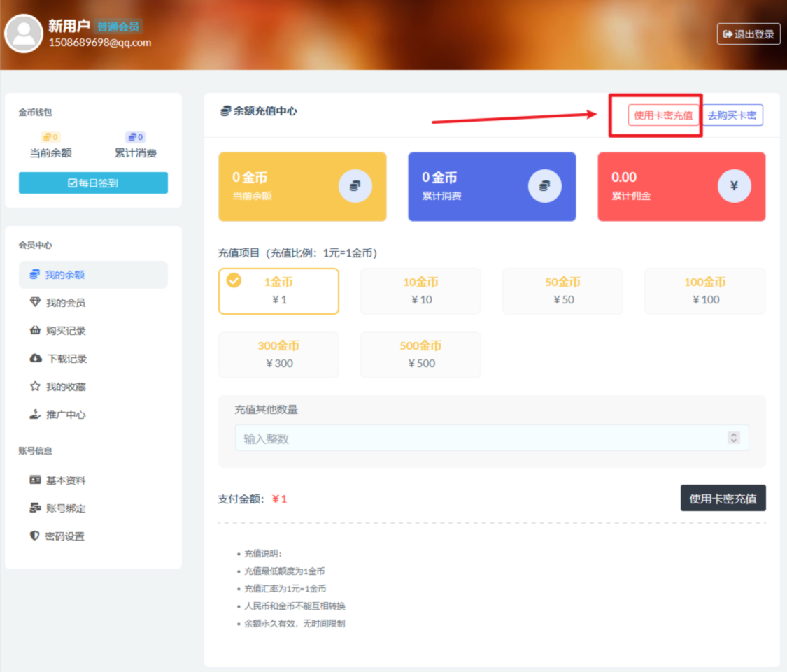Click 去购买卡密 link at top right

732,115
